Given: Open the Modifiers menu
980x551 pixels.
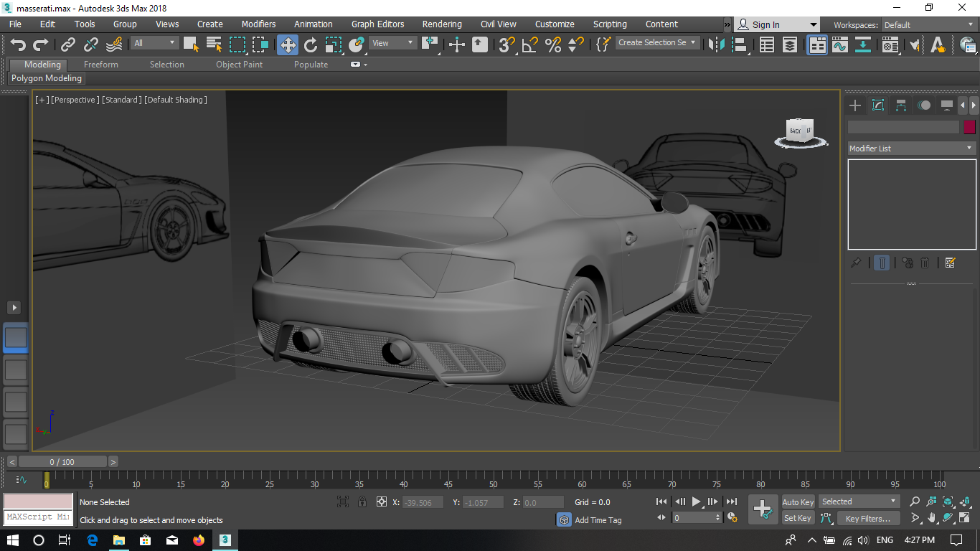Looking at the screenshot, I should 258,24.
